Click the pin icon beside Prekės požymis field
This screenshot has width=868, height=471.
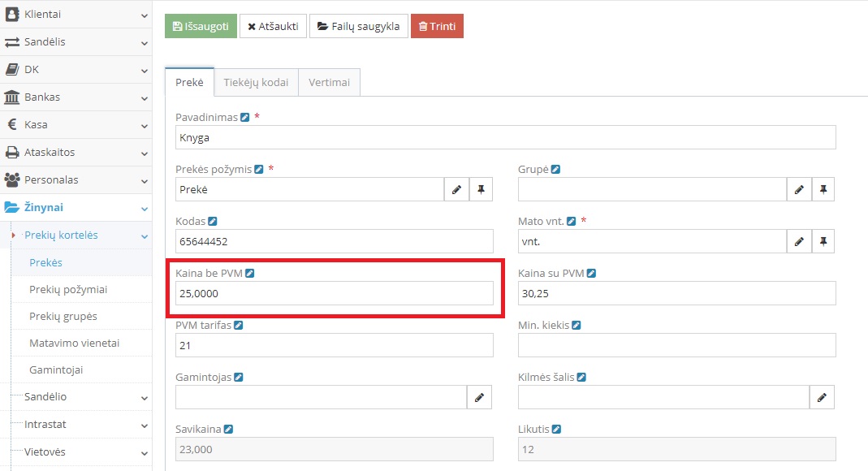pos(481,189)
